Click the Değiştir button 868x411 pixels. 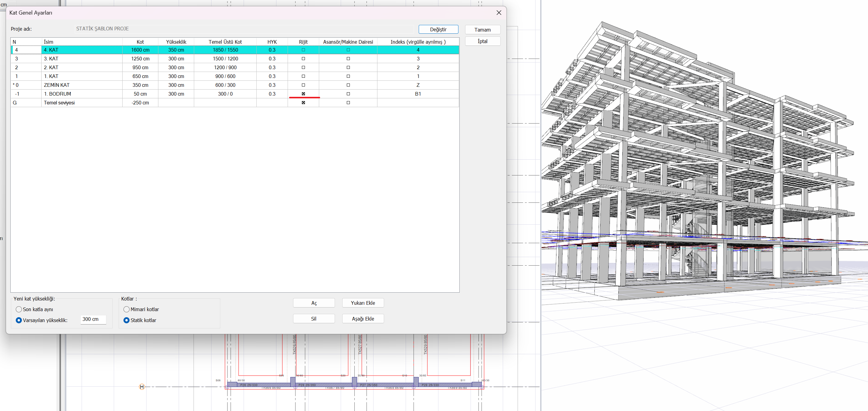point(438,29)
